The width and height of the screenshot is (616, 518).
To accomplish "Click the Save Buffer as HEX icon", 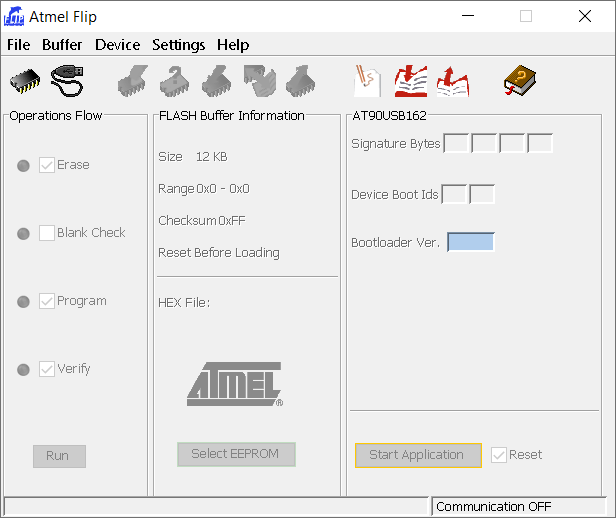I will (x=453, y=81).
